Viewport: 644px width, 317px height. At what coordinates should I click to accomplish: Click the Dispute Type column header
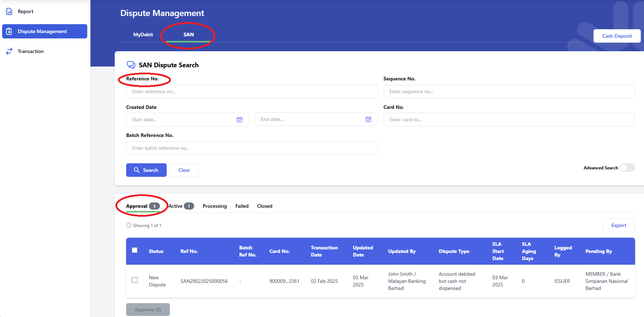point(454,251)
